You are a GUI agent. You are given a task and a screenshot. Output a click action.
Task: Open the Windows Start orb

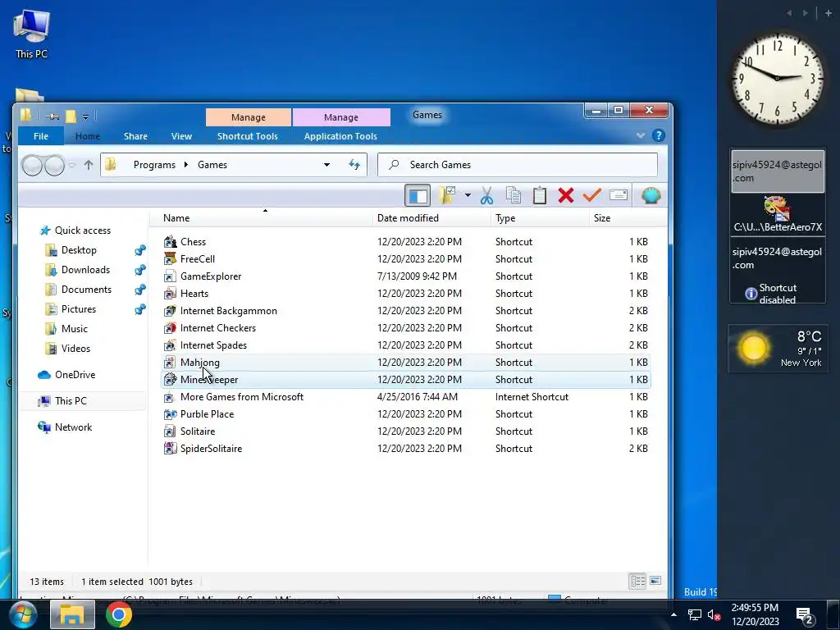(22, 614)
